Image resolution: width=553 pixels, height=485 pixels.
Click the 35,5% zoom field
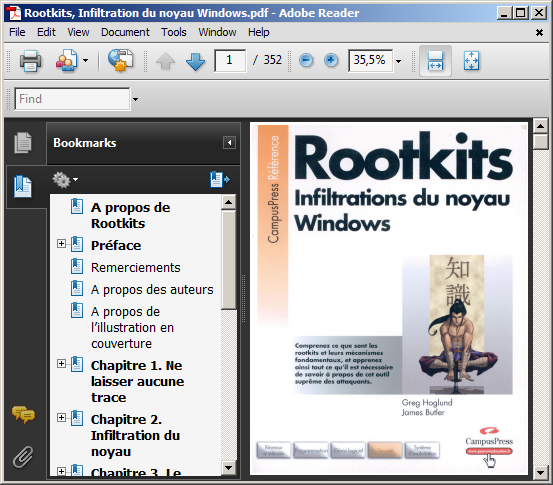click(x=371, y=61)
